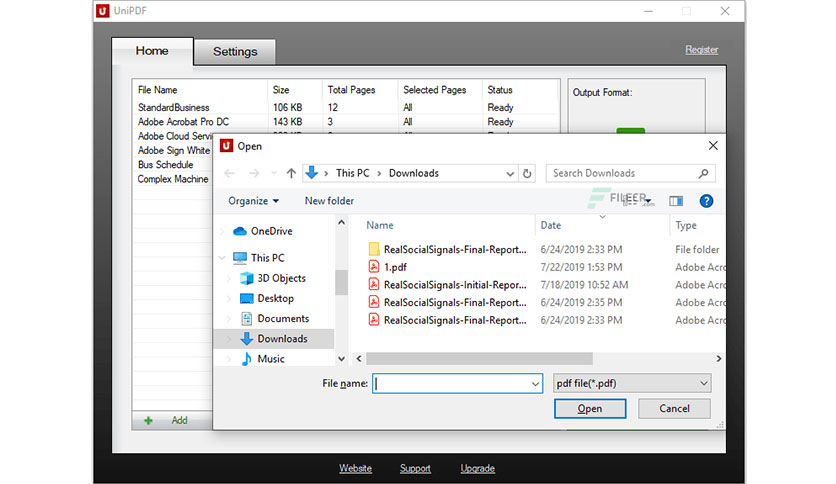Toggle the preview pane icon
Screen dimensions: 836x484
676,201
